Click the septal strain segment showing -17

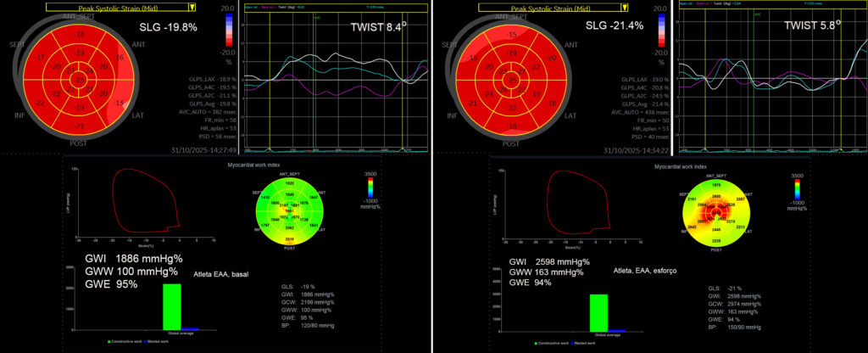[41, 58]
